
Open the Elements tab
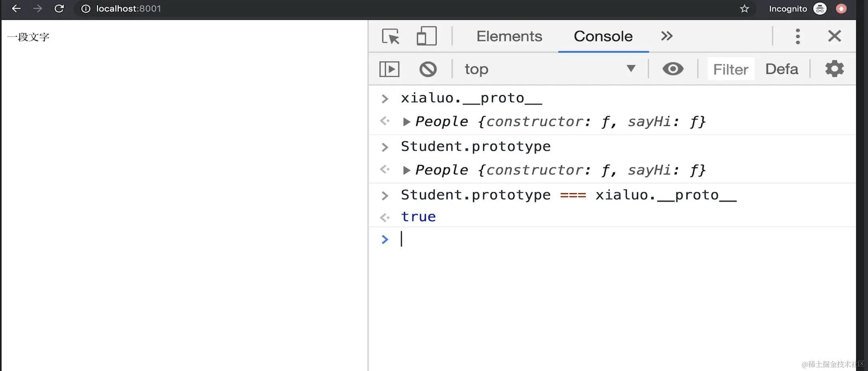coord(509,36)
